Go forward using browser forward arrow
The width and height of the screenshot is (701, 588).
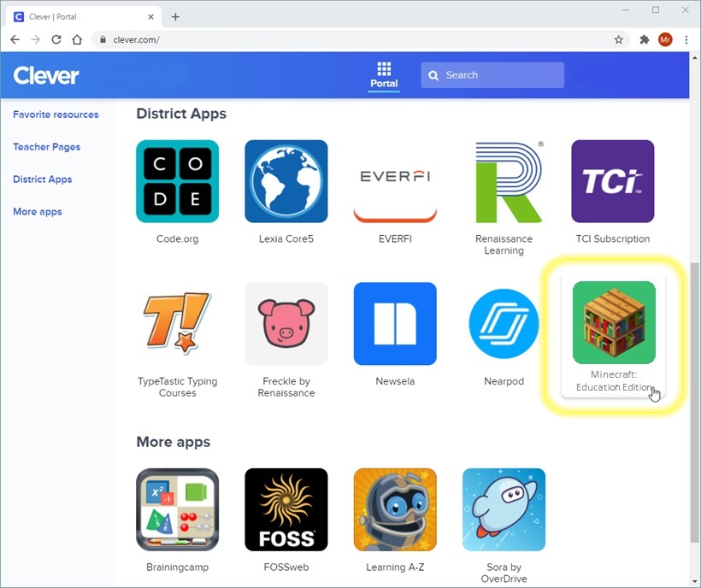35,40
